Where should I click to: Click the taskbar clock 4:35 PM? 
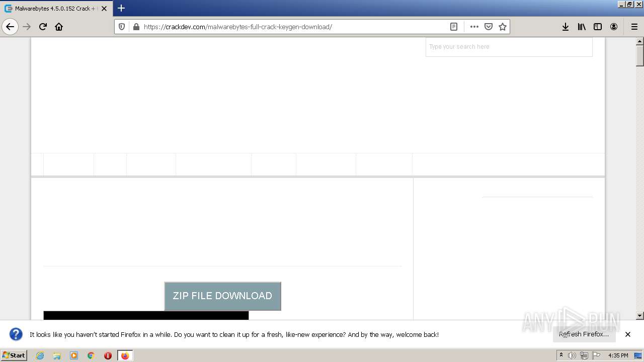point(618,355)
